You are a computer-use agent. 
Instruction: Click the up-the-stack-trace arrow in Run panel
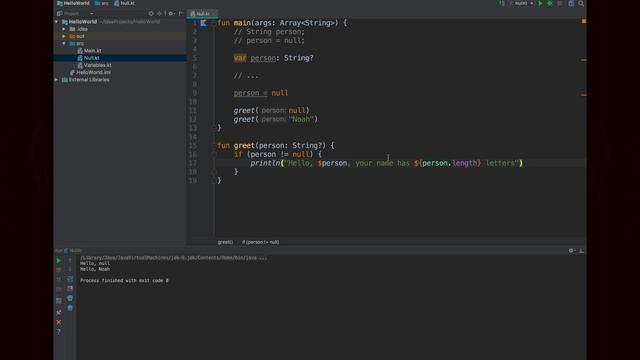tap(70, 260)
